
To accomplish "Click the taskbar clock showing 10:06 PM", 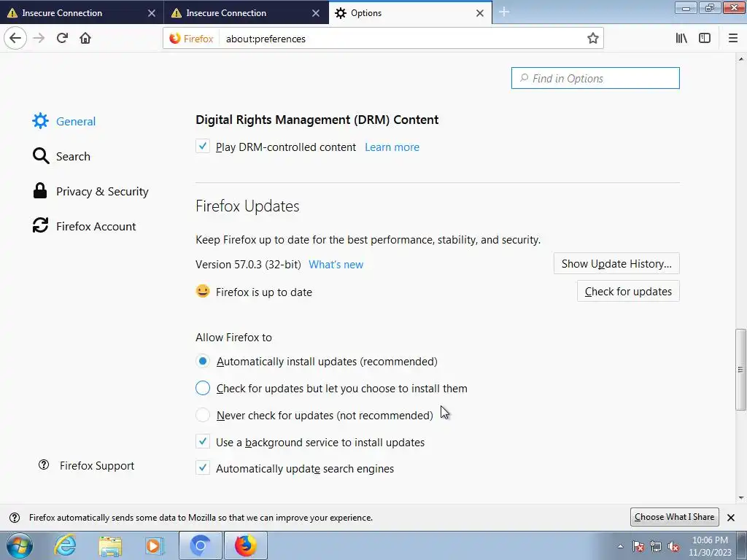I will [x=710, y=546].
